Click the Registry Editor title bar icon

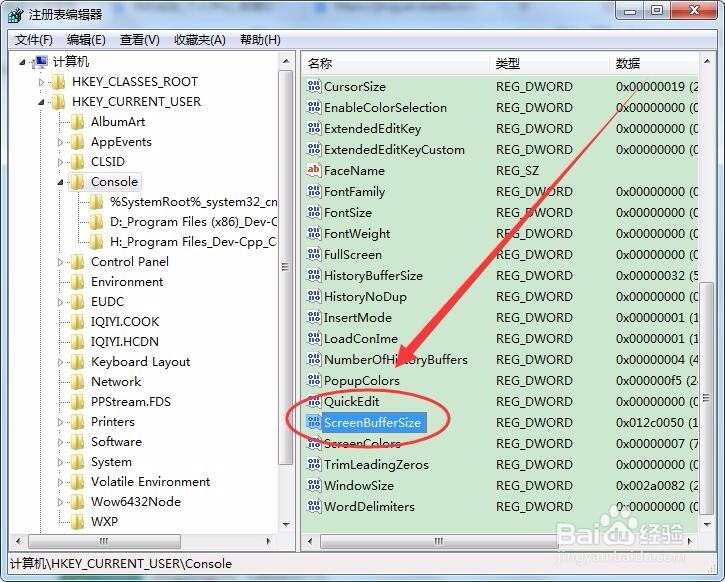coord(15,15)
